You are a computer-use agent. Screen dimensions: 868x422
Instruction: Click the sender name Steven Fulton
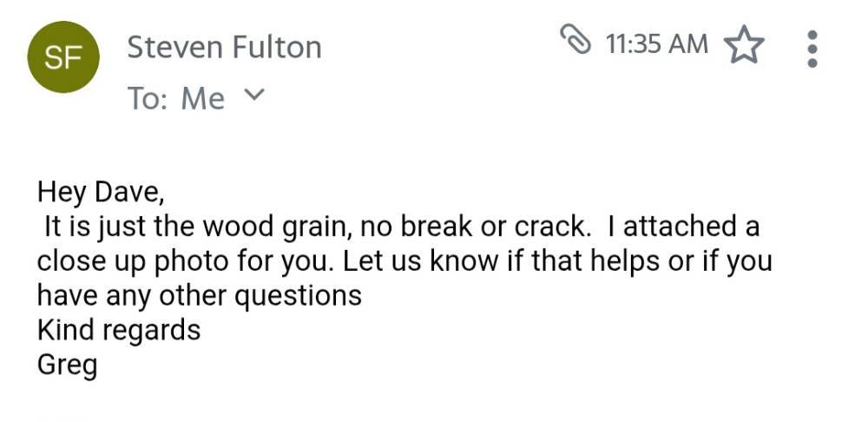click(x=224, y=47)
